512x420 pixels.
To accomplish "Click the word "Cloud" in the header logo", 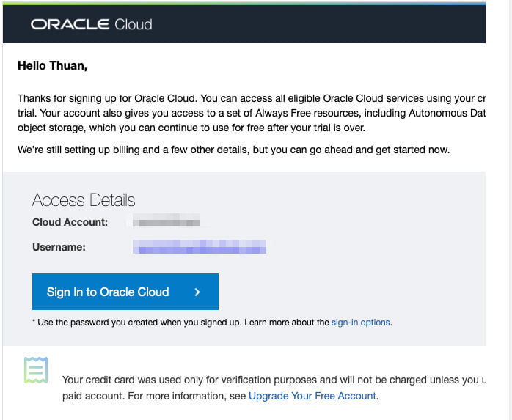I will (134, 24).
